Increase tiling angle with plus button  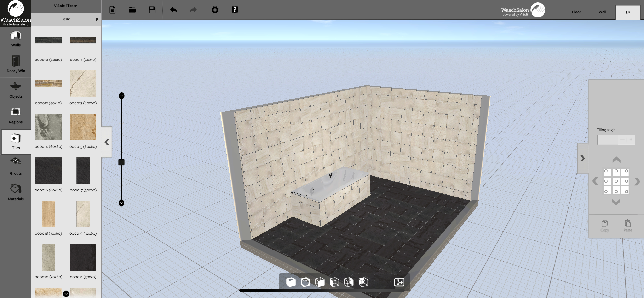point(631,139)
